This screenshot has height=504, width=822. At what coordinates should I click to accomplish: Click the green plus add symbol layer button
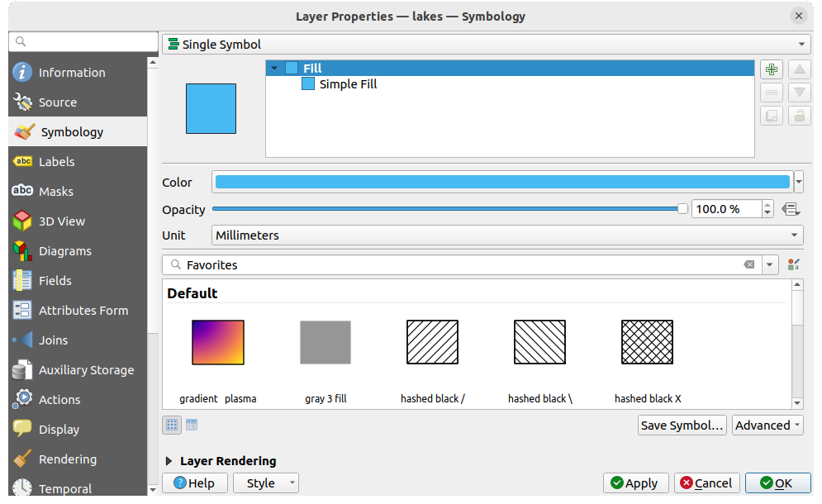(771, 70)
